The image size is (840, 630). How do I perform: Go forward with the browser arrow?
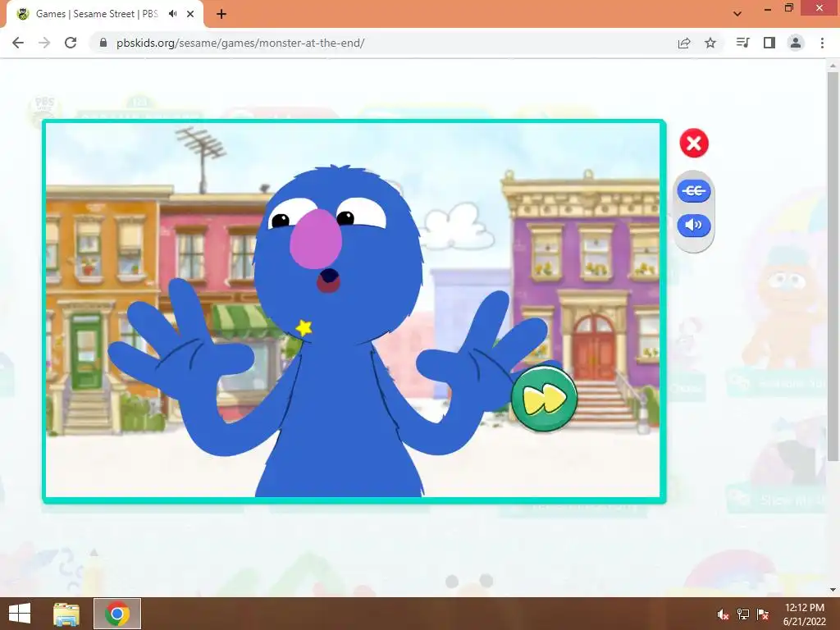coord(44,43)
